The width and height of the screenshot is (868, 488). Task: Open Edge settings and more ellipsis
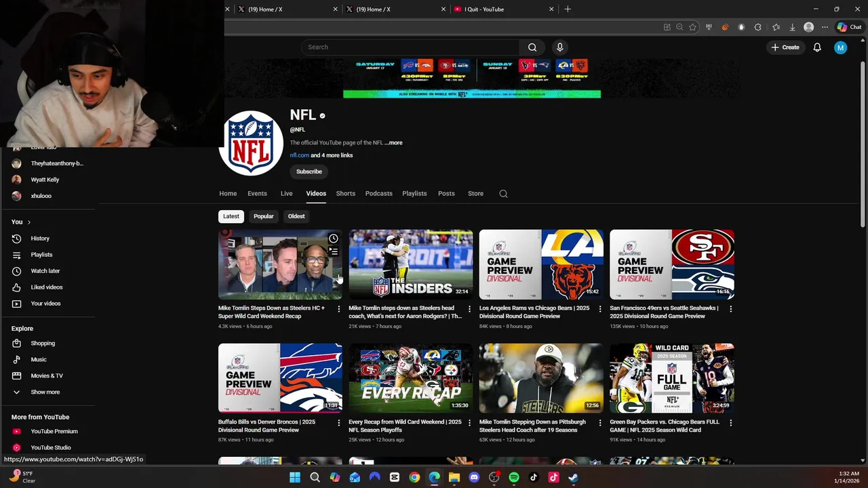pos(825,27)
